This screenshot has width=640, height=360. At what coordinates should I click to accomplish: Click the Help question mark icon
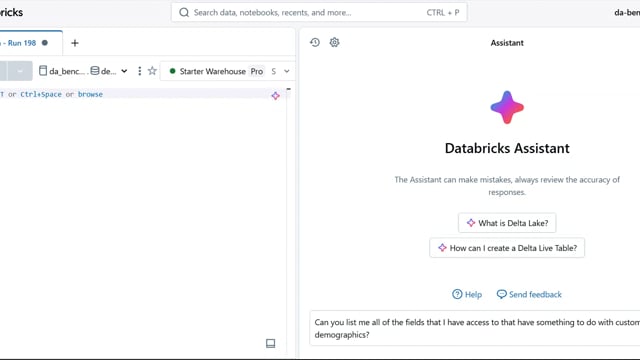[x=457, y=294]
